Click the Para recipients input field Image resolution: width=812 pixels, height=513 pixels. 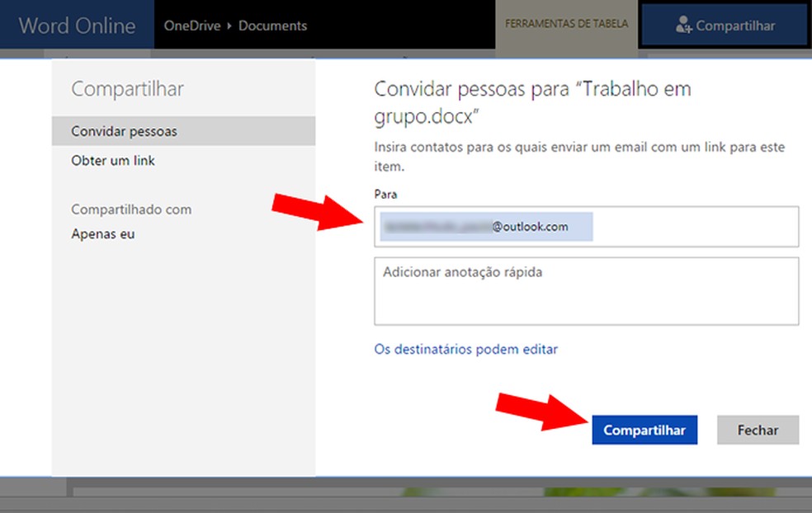click(x=586, y=227)
